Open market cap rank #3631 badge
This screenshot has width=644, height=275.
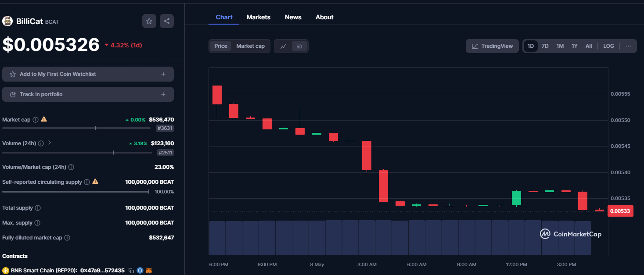click(x=165, y=129)
